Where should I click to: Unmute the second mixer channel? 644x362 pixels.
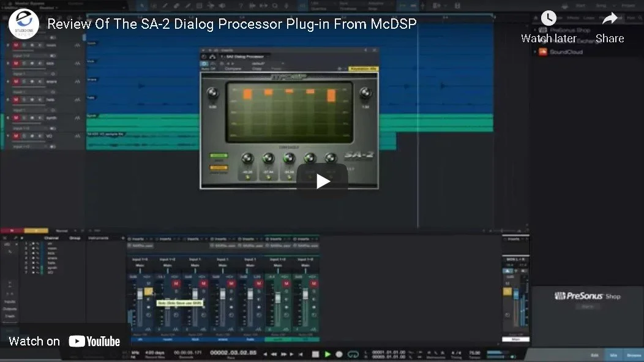(176, 284)
